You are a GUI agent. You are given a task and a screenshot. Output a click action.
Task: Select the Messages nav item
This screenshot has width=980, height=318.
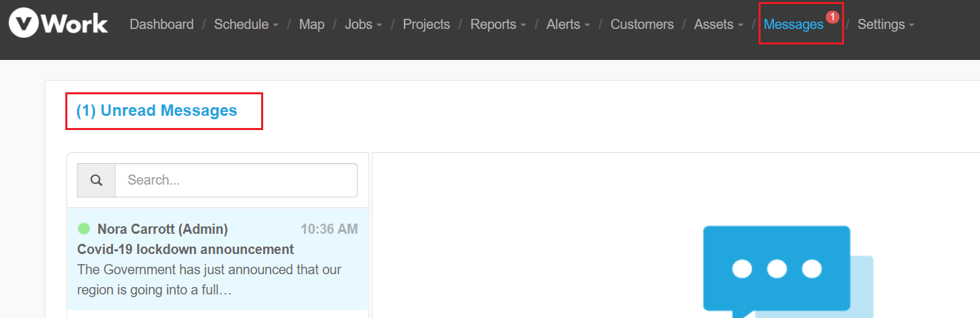(794, 24)
